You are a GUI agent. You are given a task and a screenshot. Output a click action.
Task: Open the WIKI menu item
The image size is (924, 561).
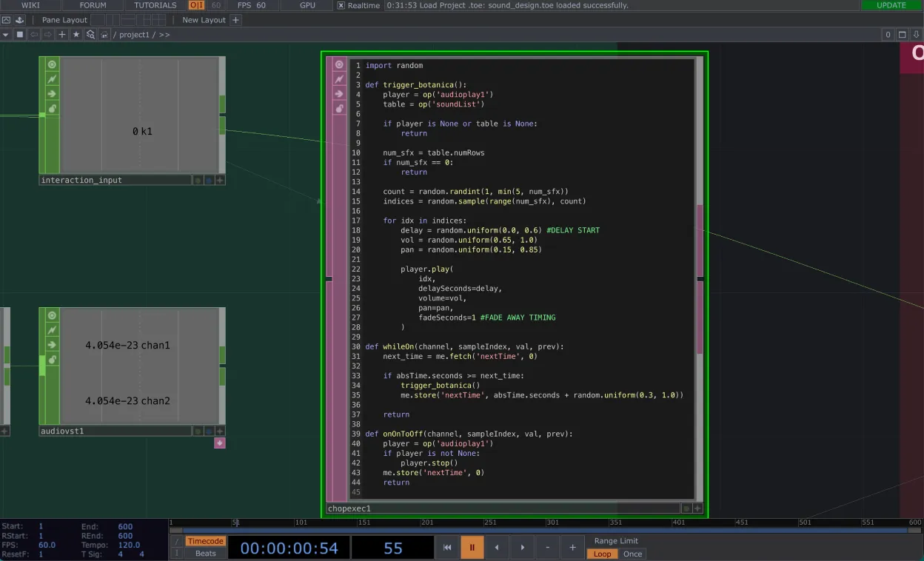(x=30, y=5)
